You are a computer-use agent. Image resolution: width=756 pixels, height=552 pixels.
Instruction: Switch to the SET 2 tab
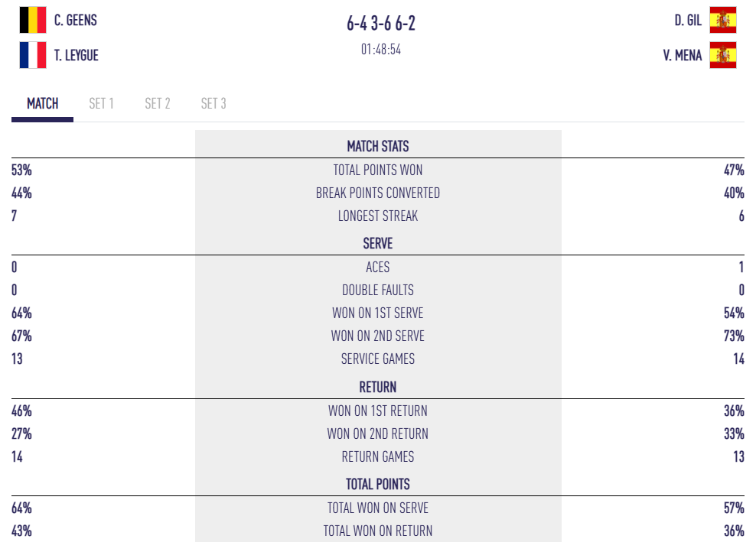(157, 103)
